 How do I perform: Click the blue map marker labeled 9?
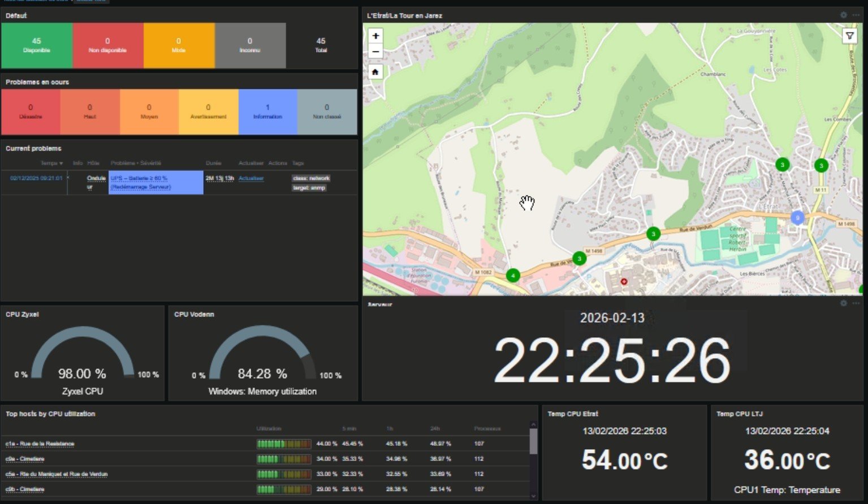pos(797,218)
